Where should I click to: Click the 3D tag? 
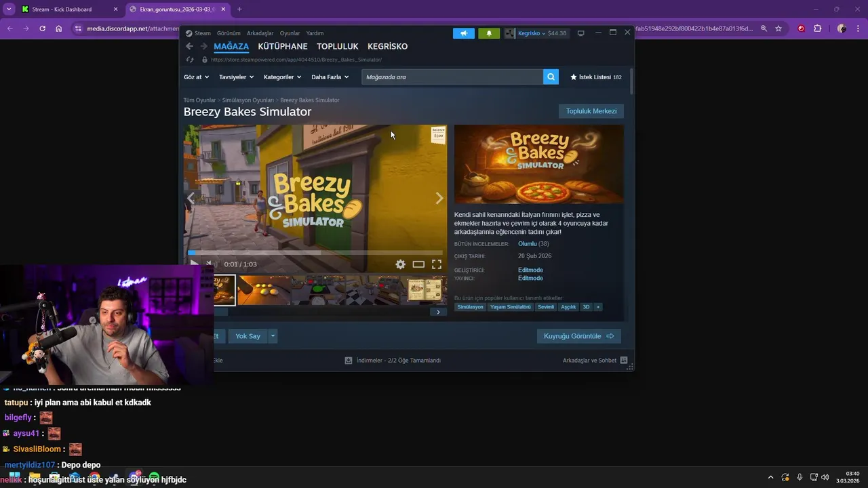pyautogui.click(x=587, y=307)
